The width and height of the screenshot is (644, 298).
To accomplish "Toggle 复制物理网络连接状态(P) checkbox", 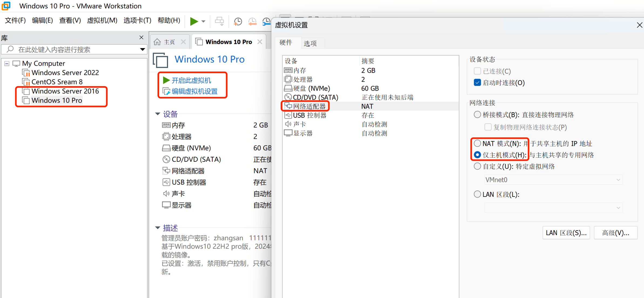I will pyautogui.click(x=488, y=127).
